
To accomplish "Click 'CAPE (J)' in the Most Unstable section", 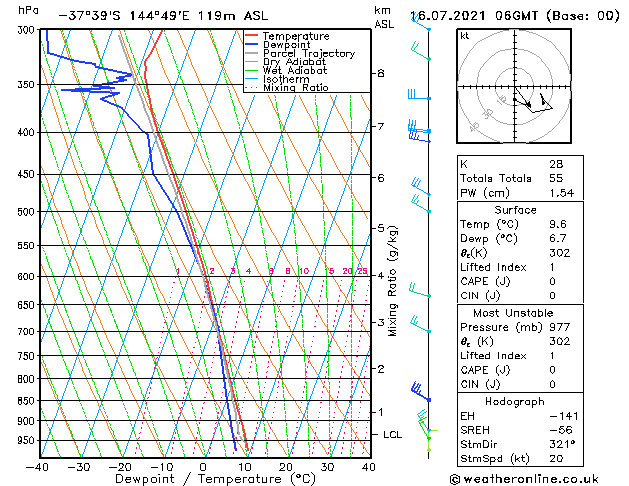I will pyautogui.click(x=485, y=370).
